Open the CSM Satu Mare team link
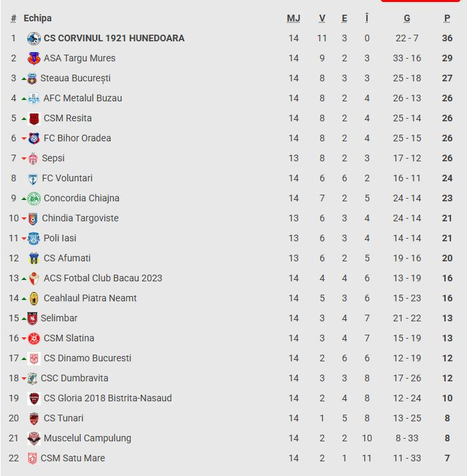467x476 pixels. [x=73, y=459]
